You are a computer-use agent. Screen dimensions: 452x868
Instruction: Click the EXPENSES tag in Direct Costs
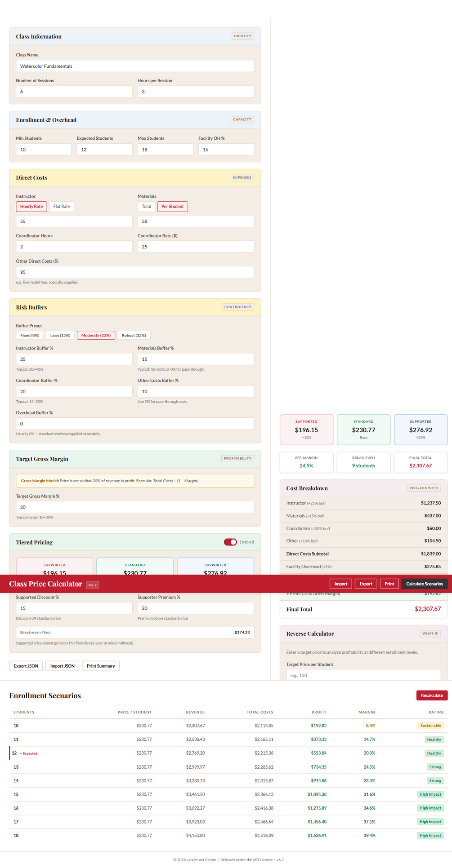(242, 177)
